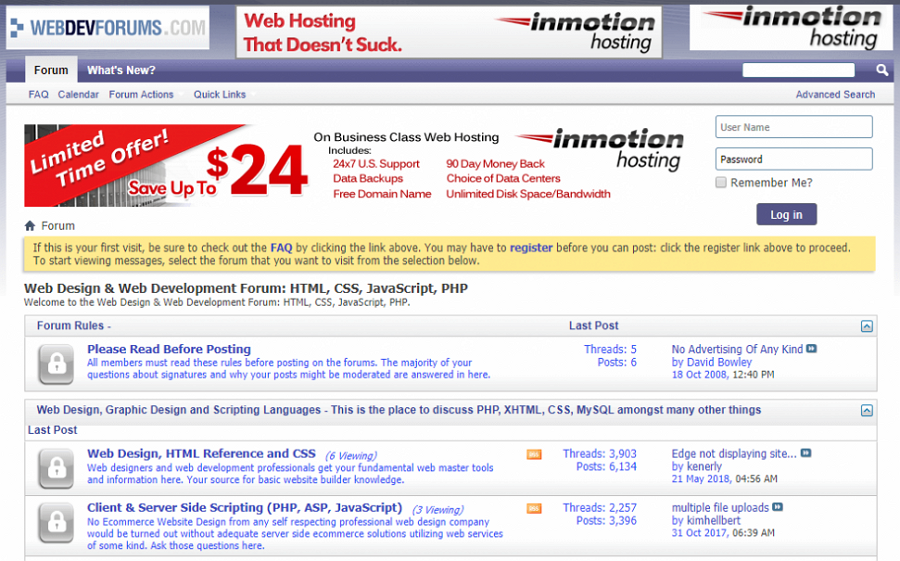Click lock icon for Client & Server Side Scripting

(56, 523)
